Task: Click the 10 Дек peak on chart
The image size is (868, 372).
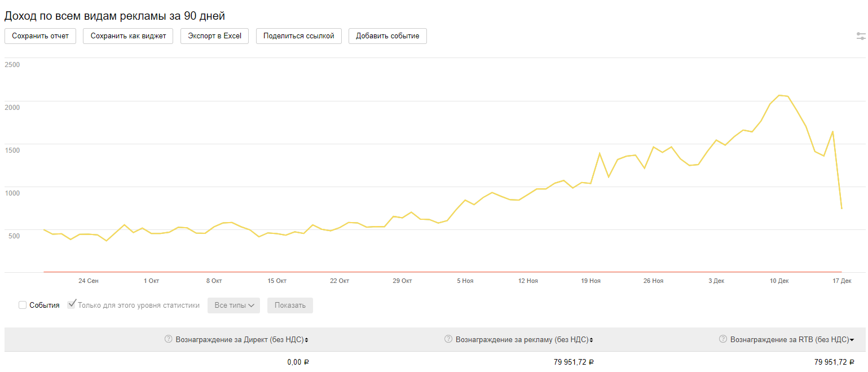Action: tap(779, 95)
